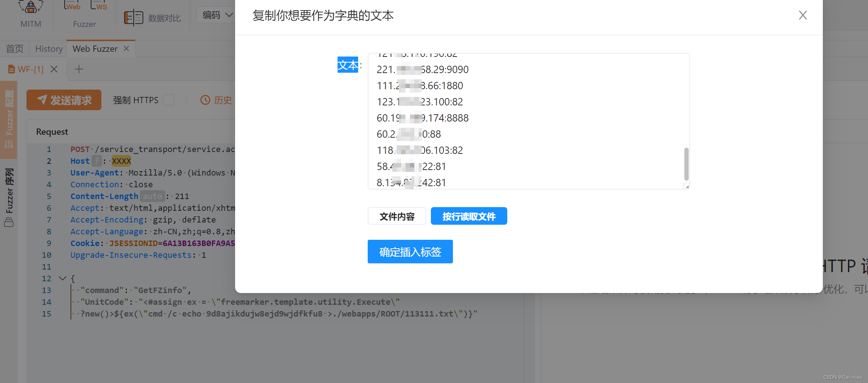This screenshot has width=868, height=383.
Task: Open the WS Fuzzer toolbar icon
Action: tap(99, 6)
